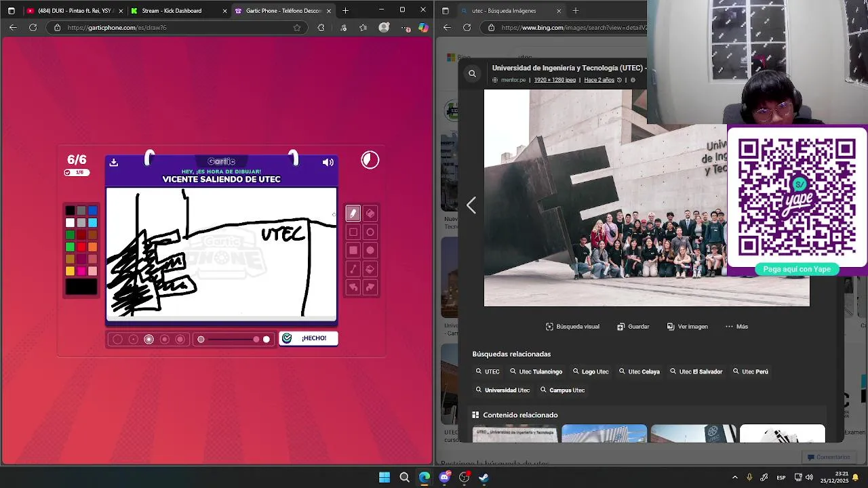
Task: Open the browser profile avatar in left window
Action: (384, 28)
